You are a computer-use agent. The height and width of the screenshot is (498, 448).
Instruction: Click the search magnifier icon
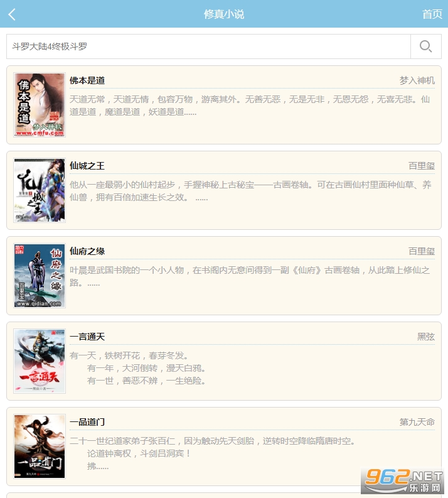(425, 46)
